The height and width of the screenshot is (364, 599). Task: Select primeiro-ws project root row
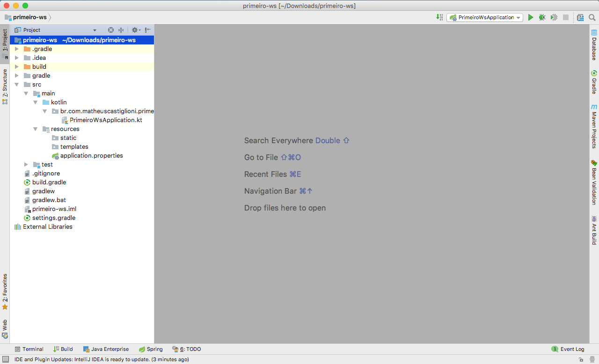point(82,40)
